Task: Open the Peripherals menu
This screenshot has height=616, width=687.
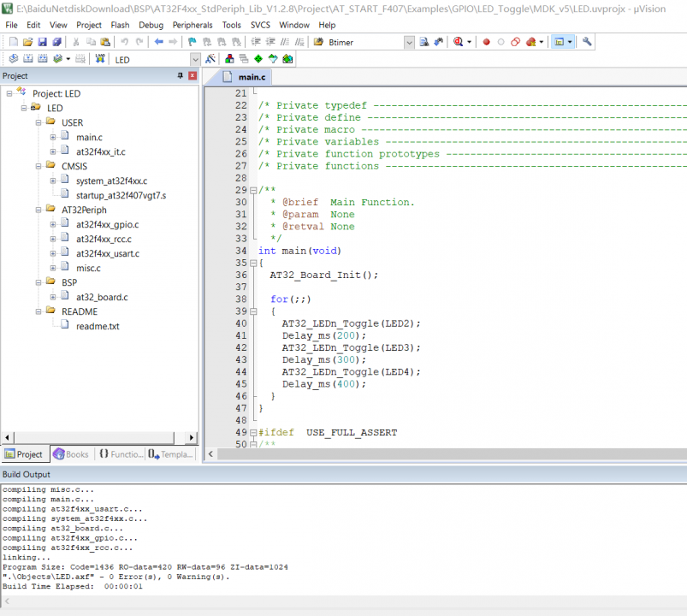Action: 192,25
